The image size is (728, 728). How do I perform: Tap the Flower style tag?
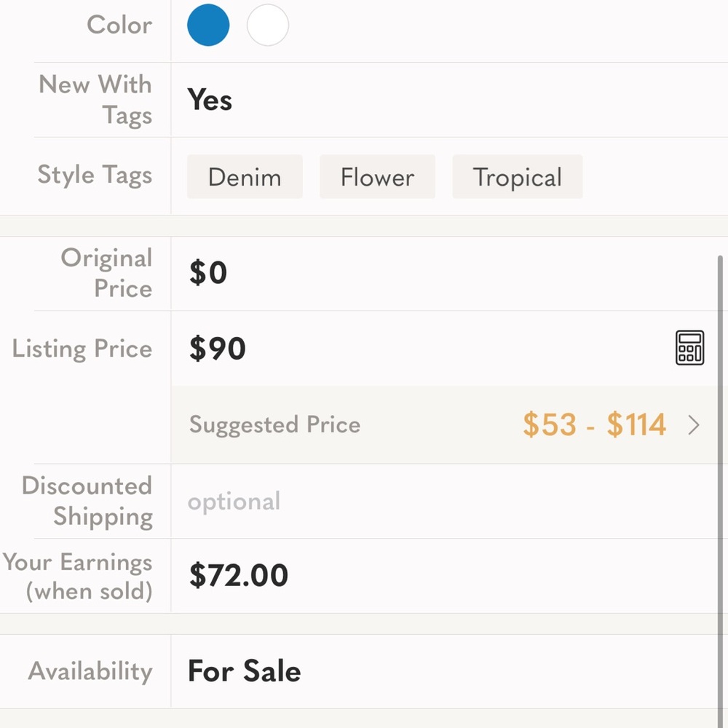point(377,177)
